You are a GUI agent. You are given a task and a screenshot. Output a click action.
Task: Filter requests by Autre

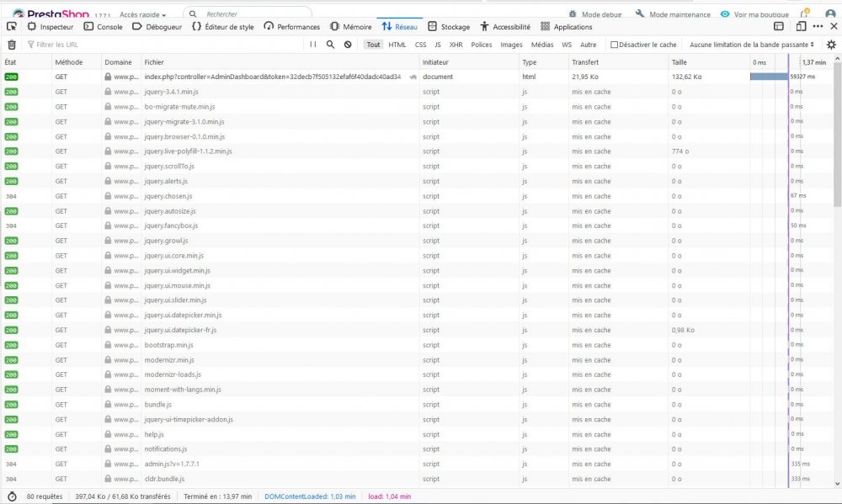tap(588, 45)
